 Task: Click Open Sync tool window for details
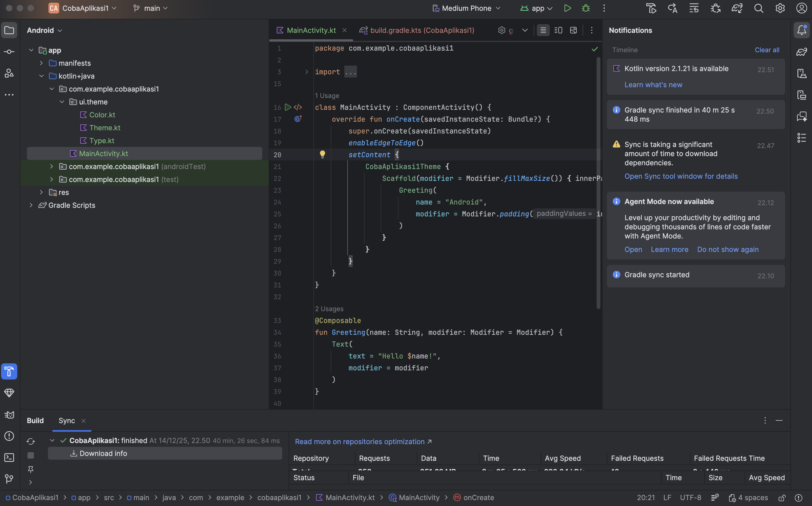point(681,176)
